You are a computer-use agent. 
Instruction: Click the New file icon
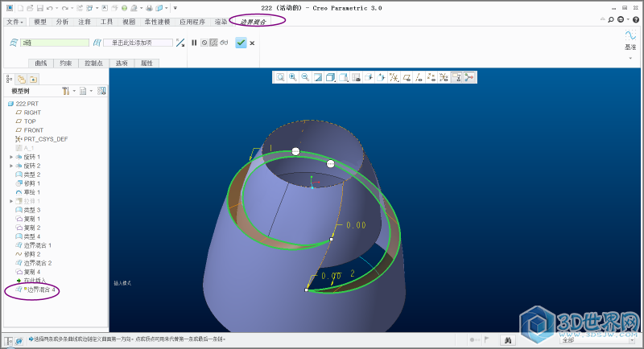click(20, 8)
